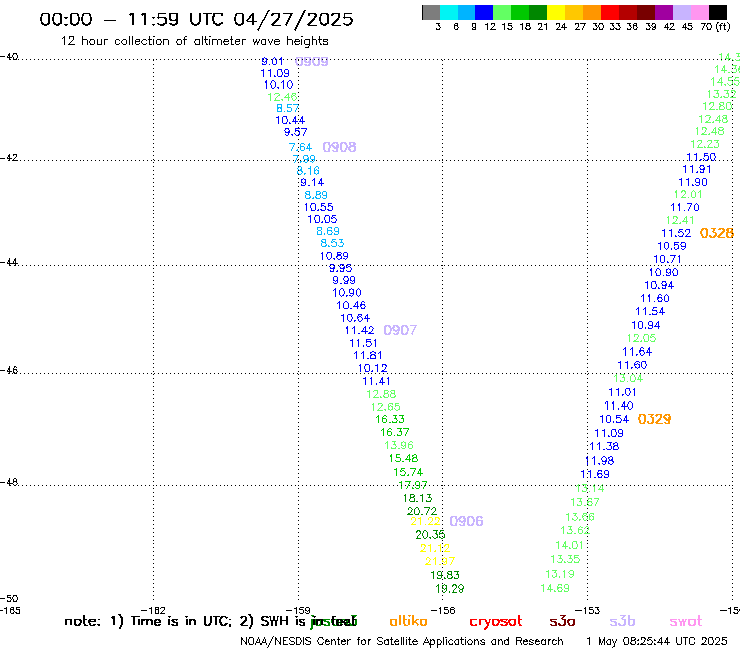Click the wave height value '12.88'
740x650 pixels.
(381, 394)
